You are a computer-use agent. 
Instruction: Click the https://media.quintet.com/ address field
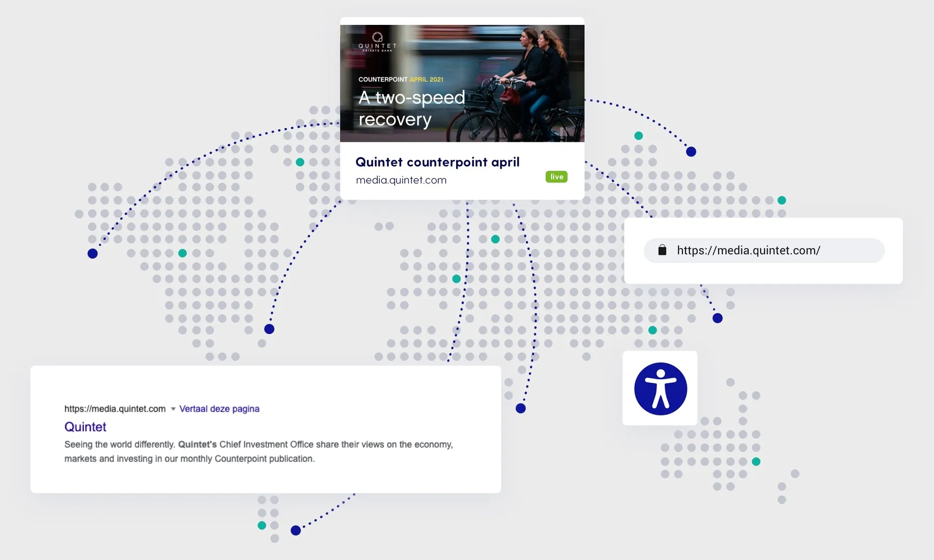tap(764, 250)
